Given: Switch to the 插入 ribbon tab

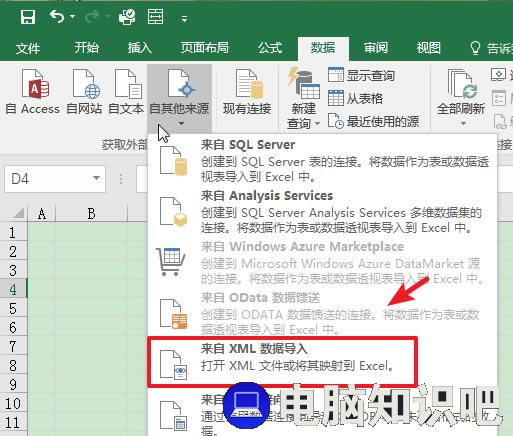Looking at the screenshot, I should pos(140,48).
